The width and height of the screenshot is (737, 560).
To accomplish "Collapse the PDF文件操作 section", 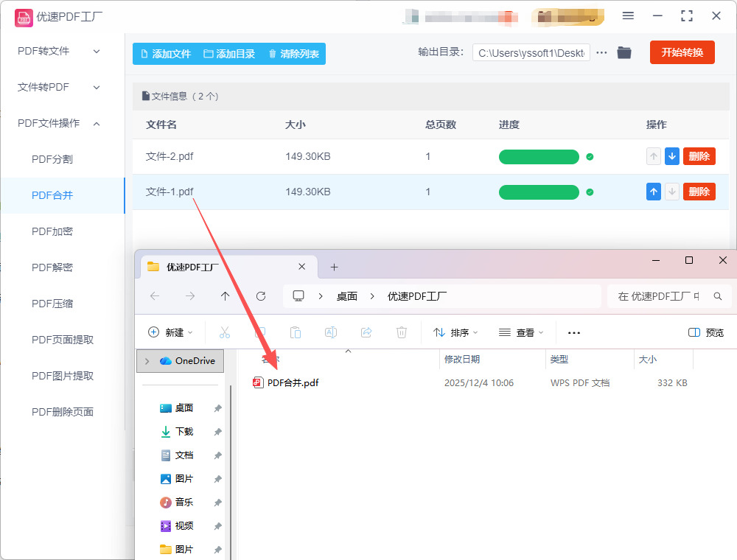I will coord(97,124).
